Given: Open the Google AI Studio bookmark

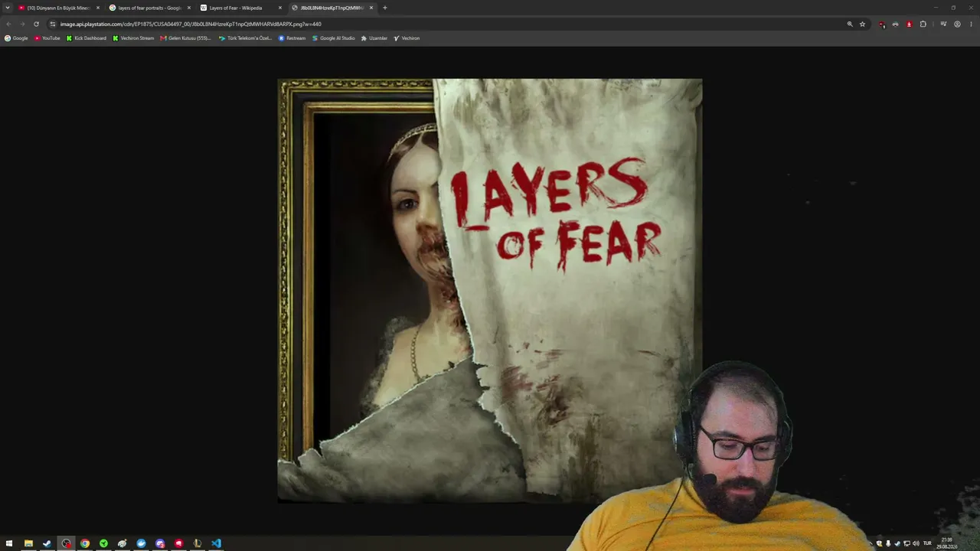Looking at the screenshot, I should pos(333,38).
